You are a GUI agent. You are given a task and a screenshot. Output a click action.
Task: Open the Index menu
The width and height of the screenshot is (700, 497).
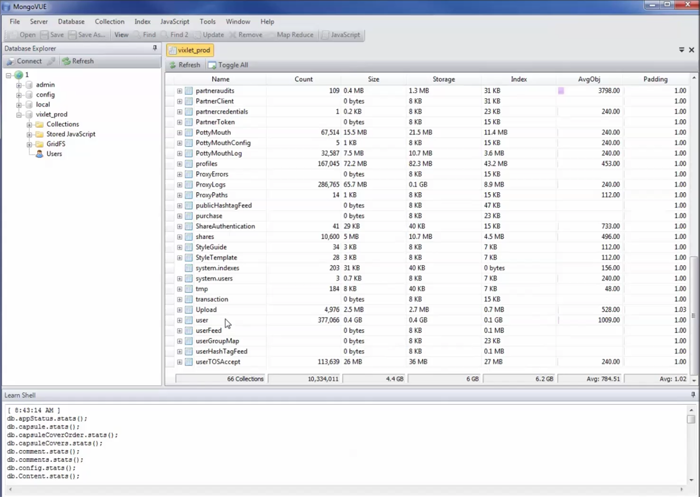pyautogui.click(x=142, y=21)
